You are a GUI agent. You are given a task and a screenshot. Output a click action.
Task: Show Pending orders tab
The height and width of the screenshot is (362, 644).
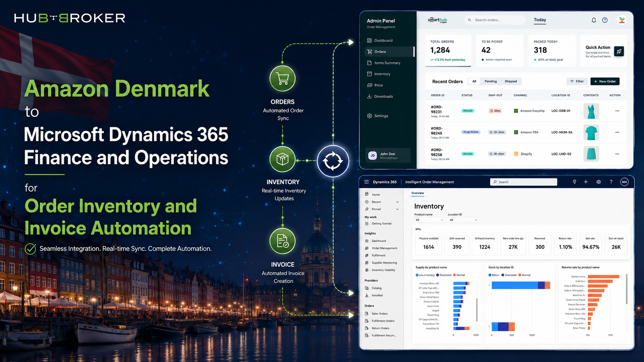(490, 81)
